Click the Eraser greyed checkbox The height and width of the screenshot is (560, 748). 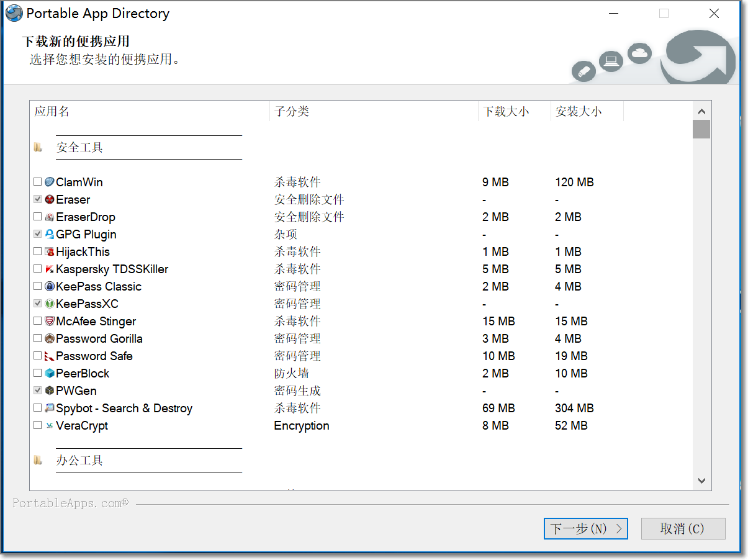(38, 199)
